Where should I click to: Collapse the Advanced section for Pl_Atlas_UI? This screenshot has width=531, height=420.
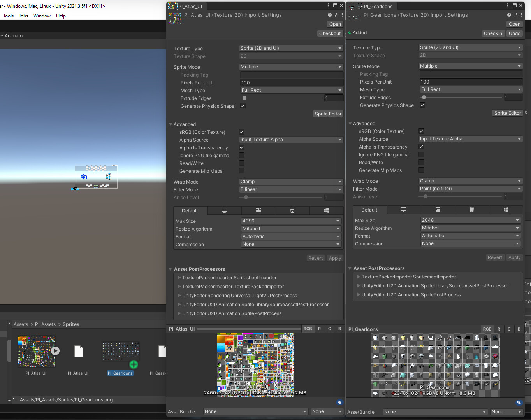coord(171,124)
